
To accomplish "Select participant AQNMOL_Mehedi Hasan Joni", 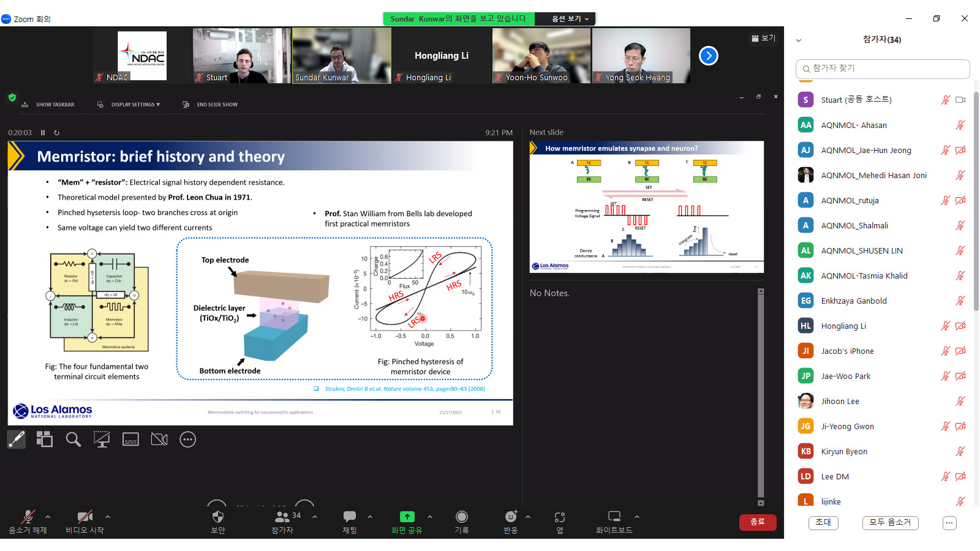I will coord(882,175).
